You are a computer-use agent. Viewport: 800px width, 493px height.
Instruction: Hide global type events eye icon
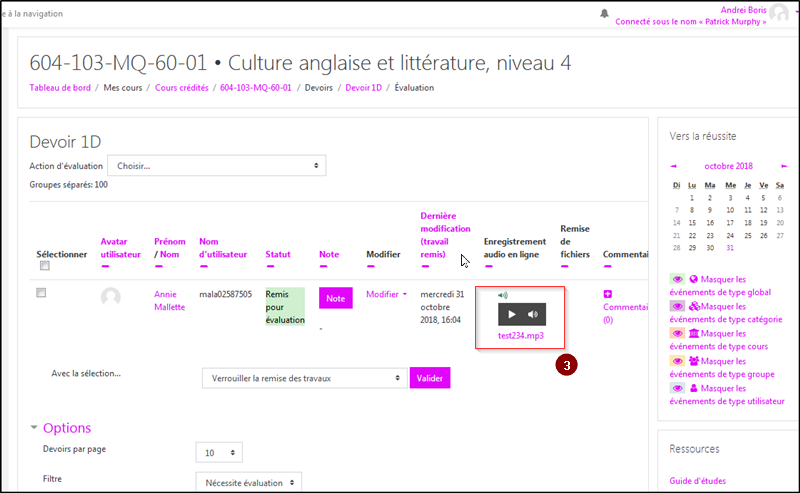[x=677, y=280]
